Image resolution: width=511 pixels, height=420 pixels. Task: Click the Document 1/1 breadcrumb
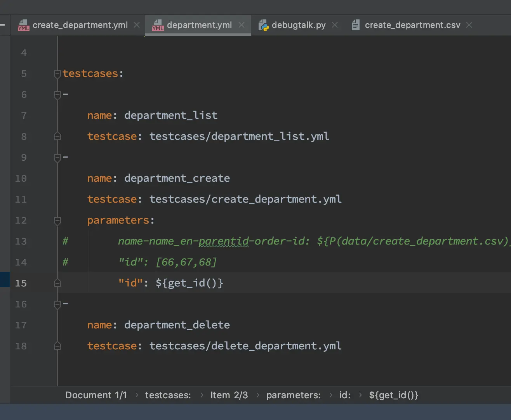pyautogui.click(x=96, y=395)
